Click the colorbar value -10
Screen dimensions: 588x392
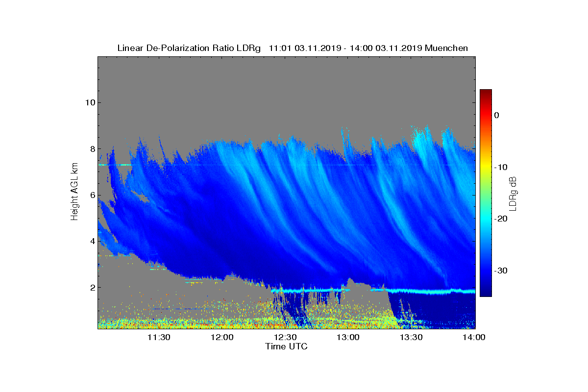point(500,167)
